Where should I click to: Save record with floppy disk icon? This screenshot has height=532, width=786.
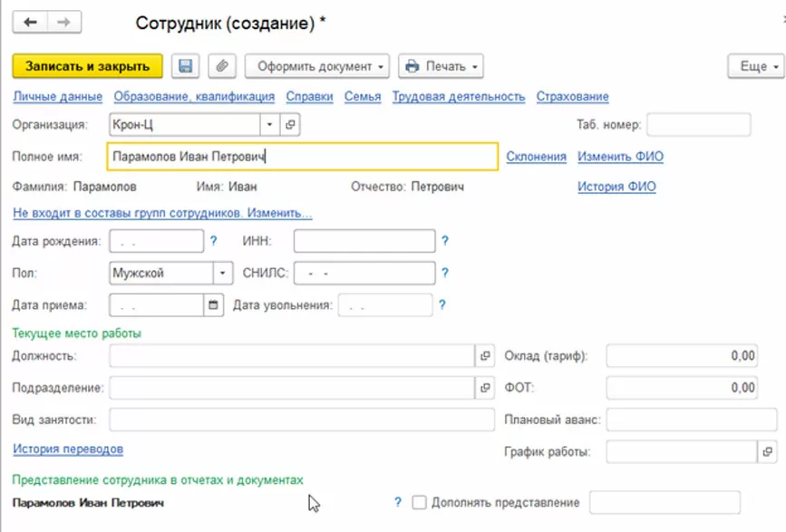[187, 66]
